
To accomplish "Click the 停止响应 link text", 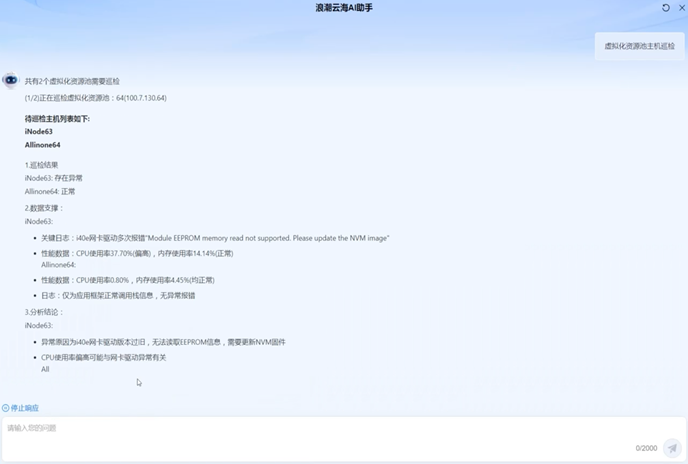I will [x=25, y=408].
